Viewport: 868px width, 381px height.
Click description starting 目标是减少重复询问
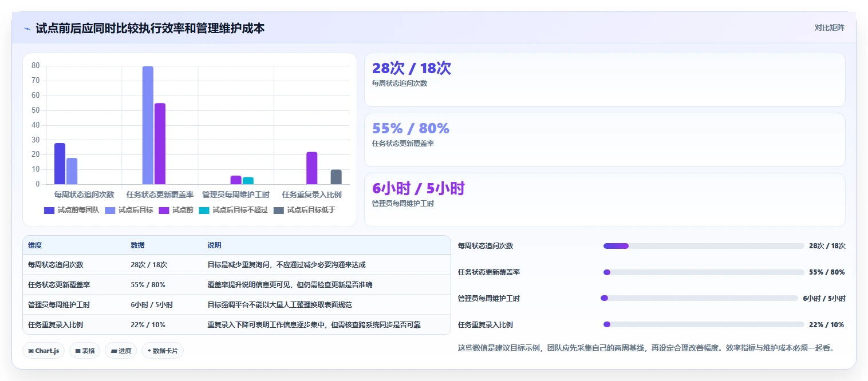click(x=286, y=265)
